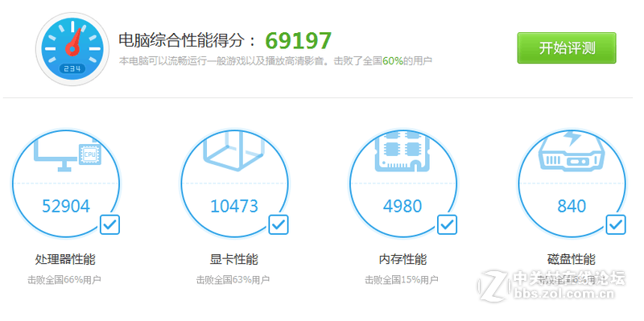
Task: Click the 234 counter on the gauge
Action: click(x=72, y=68)
